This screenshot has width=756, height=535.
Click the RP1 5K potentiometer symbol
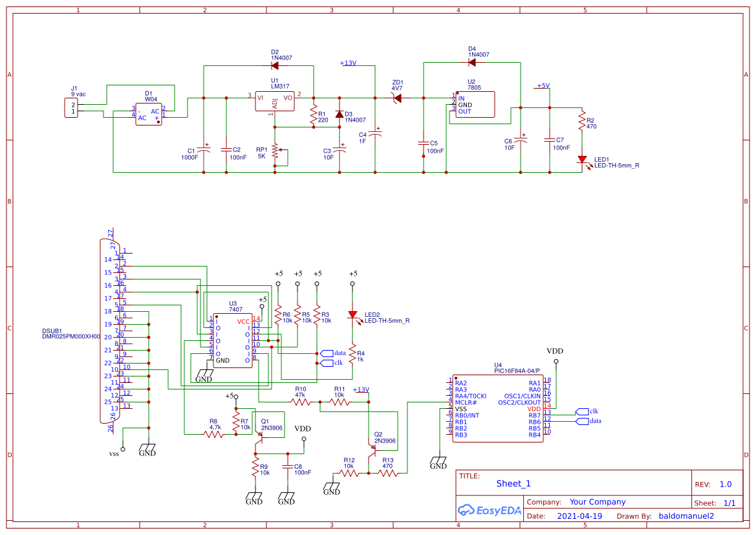click(276, 151)
